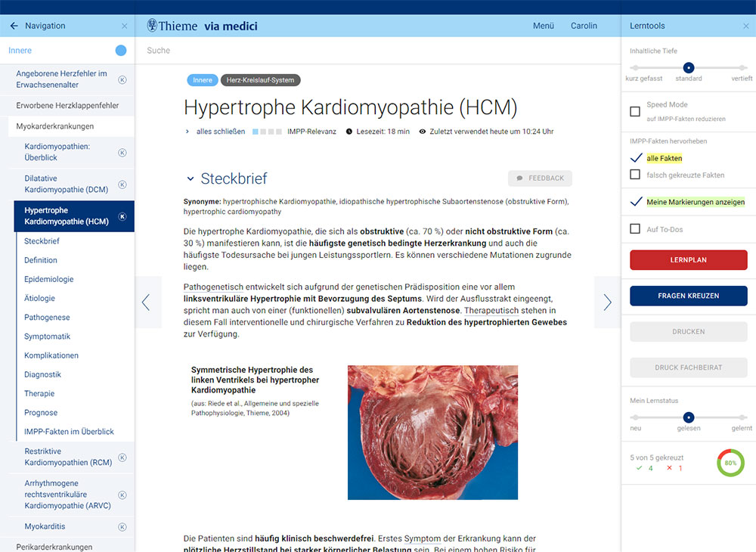Click K icon beside Arrhythmogene rechtsventrikuläre Kardiomyopathie
Screen dimensions: 756x552
(122, 495)
